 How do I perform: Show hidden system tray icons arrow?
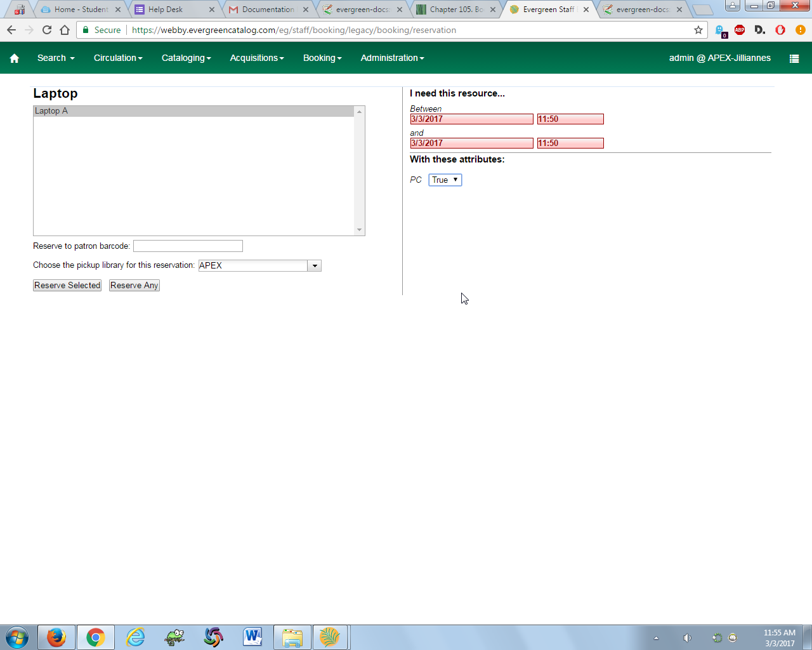656,638
